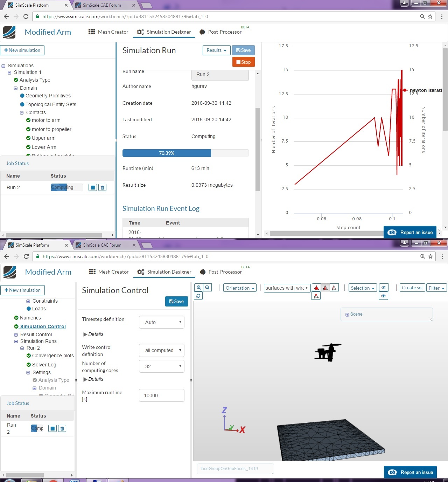The height and width of the screenshot is (482, 448).
Task: Expand the Timestep definition Details disclosure
Action: [93, 334]
